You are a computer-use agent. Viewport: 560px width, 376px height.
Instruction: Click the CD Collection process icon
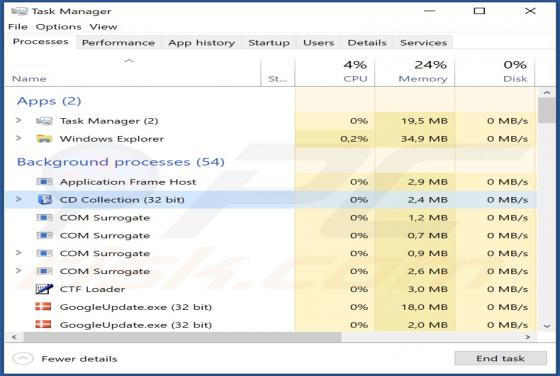pos(45,200)
